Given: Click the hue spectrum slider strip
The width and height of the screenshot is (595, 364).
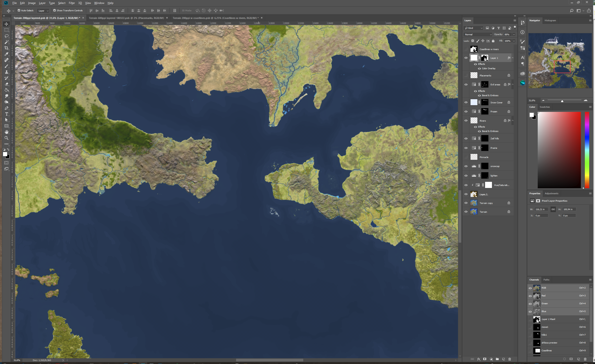Looking at the screenshot, I should pos(587,149).
